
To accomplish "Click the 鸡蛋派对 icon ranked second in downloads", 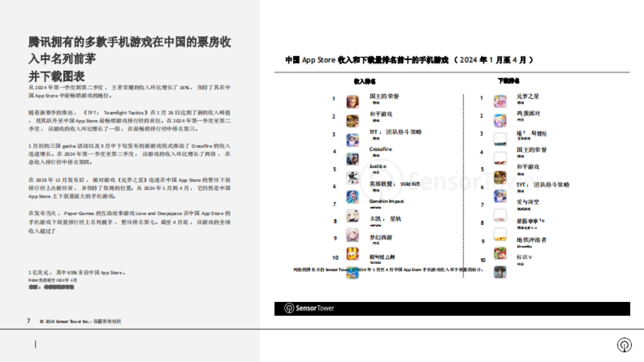I will coord(500,120).
